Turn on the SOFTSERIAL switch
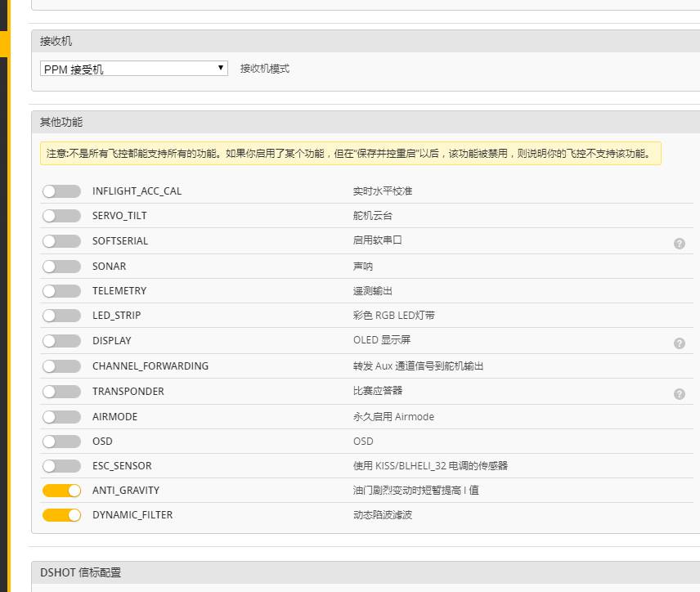 [61, 241]
